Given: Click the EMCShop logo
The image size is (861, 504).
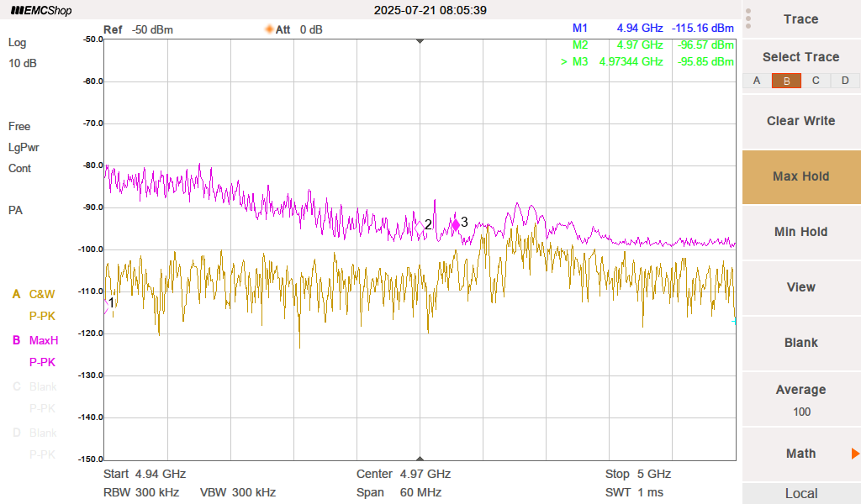Looking at the screenshot, I should (41, 11).
